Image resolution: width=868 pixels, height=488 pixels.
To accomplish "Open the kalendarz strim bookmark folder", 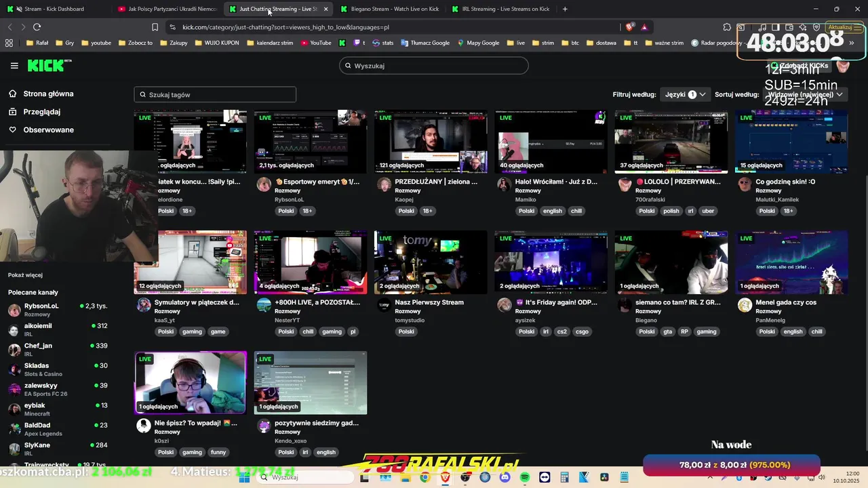I will (270, 43).
